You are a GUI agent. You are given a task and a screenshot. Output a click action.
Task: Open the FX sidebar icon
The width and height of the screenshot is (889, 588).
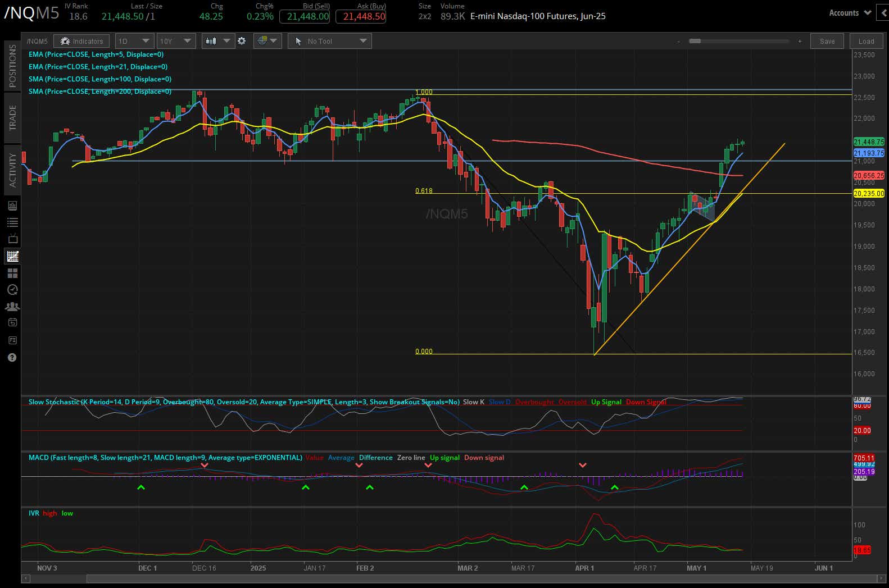click(12, 340)
